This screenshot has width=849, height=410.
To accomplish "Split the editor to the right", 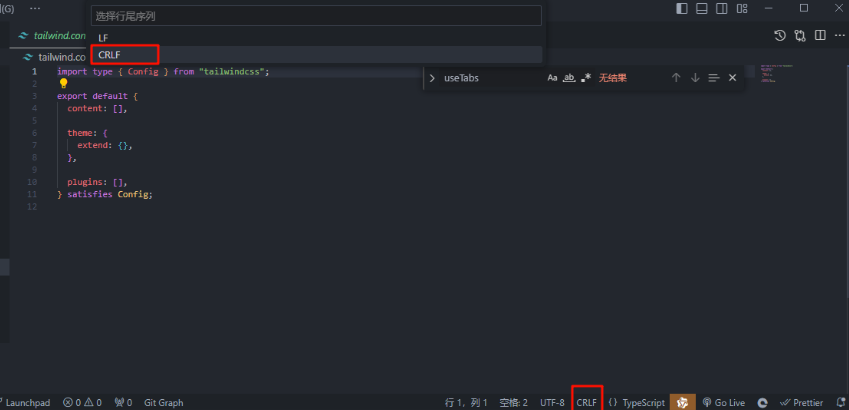I will 820,36.
